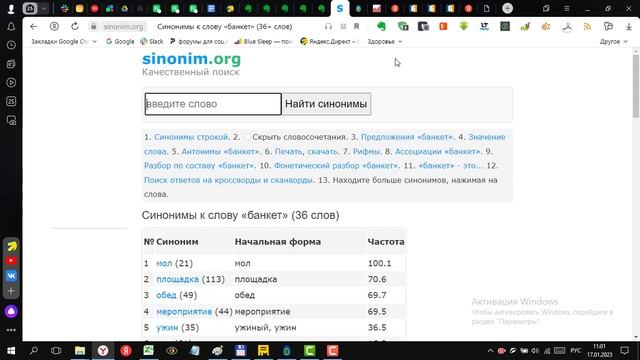
Task: Launch Alice assistant purple icon
Action: (x=11, y=311)
